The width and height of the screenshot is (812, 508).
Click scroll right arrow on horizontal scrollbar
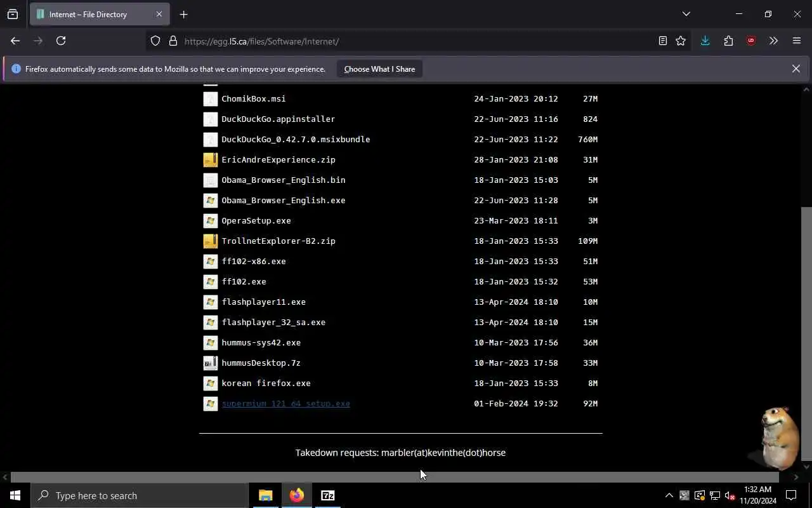click(796, 477)
